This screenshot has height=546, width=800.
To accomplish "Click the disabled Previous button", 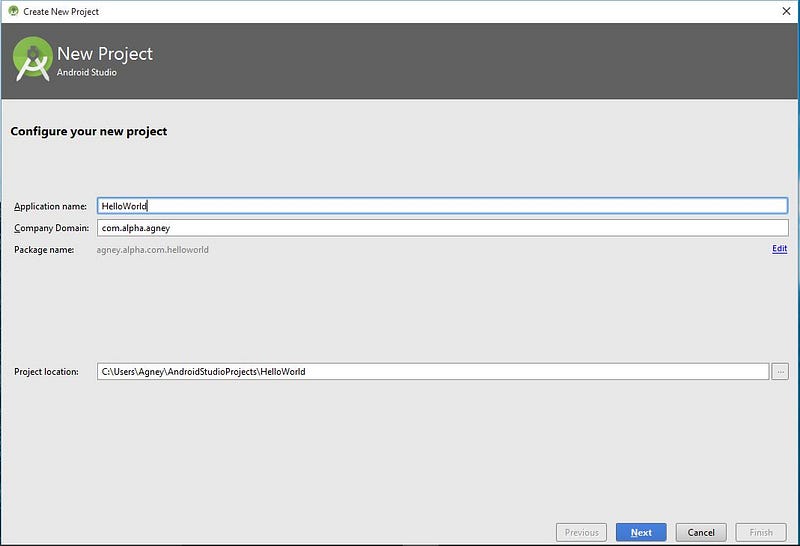I will pos(581,532).
